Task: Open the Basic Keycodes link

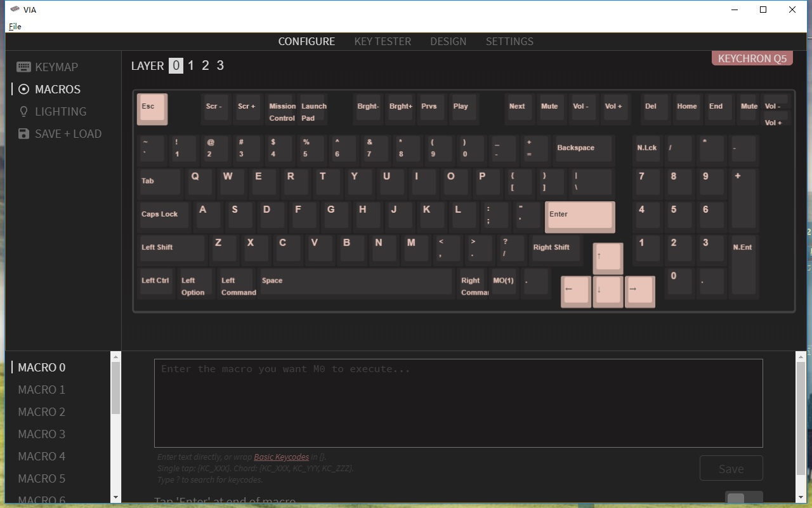Action: coord(282,457)
